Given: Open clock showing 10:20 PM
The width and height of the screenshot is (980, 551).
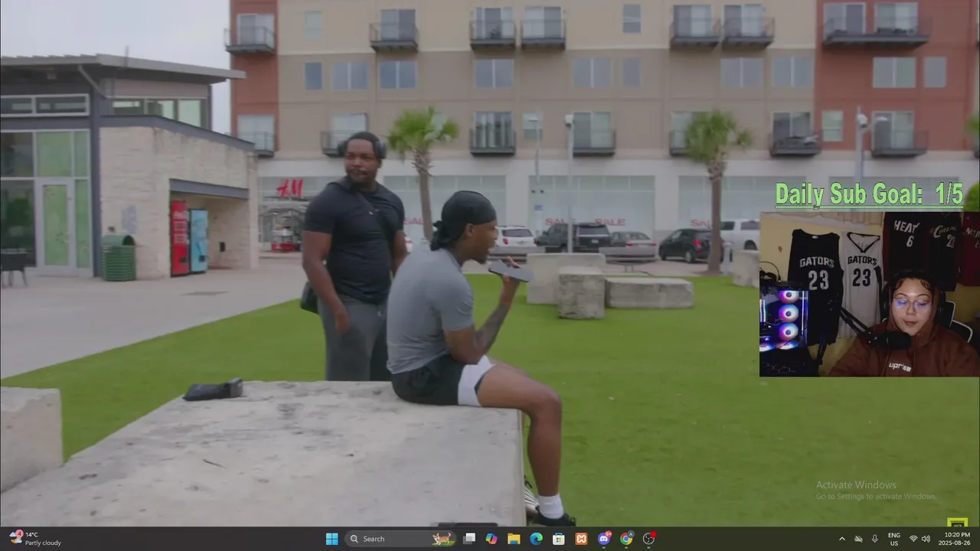Looking at the screenshot, I should [x=956, y=539].
